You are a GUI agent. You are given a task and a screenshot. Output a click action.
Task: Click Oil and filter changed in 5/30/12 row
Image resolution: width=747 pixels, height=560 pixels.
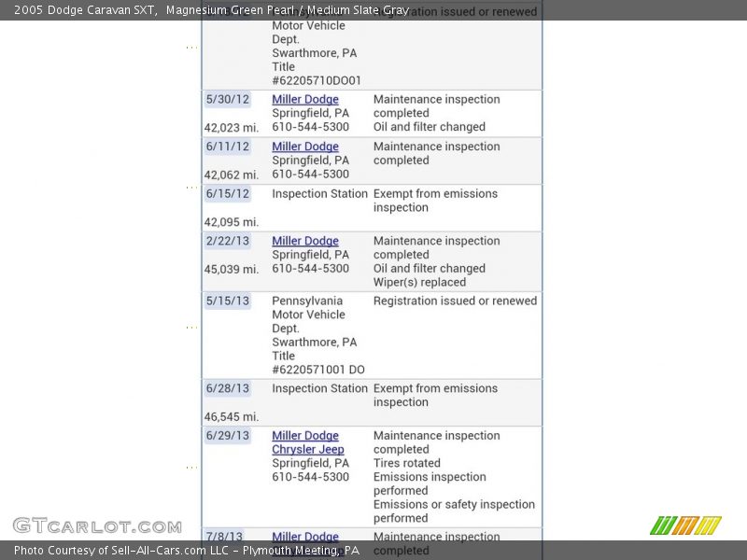430,127
